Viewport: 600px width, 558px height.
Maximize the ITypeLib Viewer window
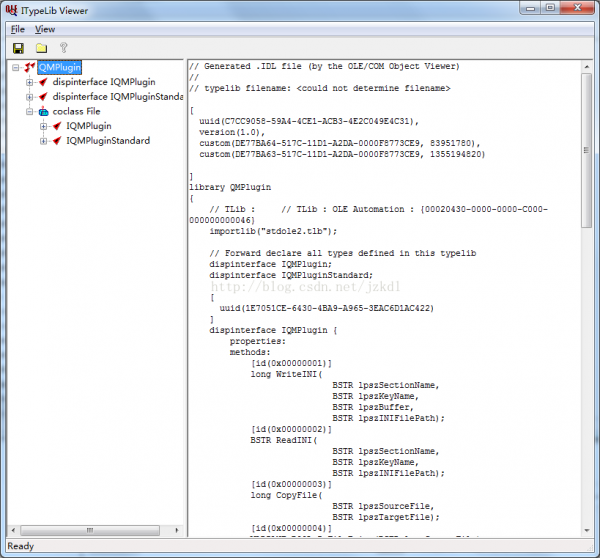(x=550, y=8)
